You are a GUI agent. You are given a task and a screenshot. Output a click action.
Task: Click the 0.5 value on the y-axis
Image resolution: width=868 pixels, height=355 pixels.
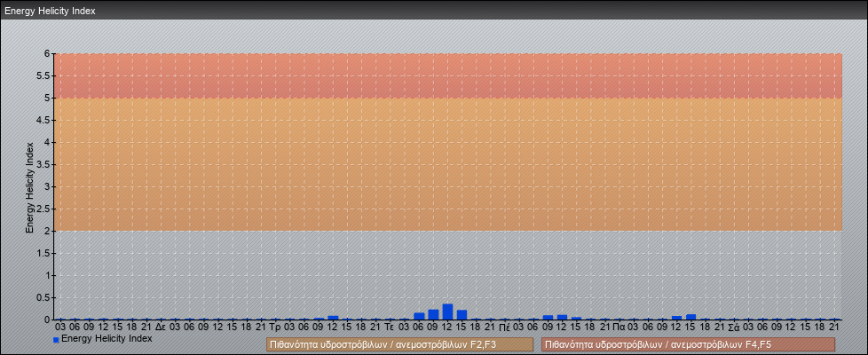[x=43, y=297]
